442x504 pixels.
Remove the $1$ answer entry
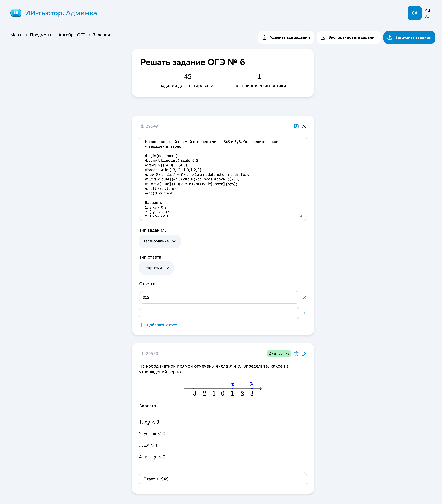pyautogui.click(x=305, y=297)
